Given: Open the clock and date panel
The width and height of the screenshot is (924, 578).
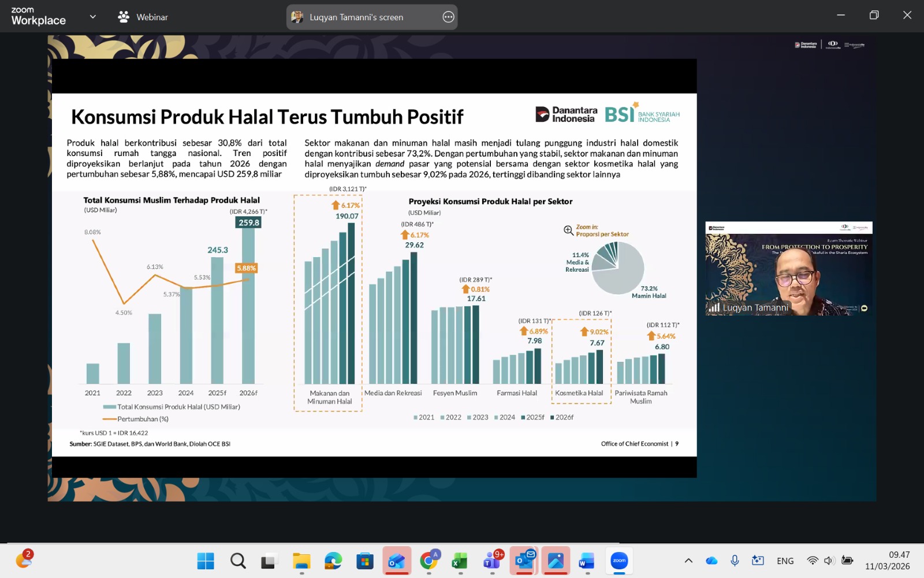Looking at the screenshot, I should [x=887, y=561].
